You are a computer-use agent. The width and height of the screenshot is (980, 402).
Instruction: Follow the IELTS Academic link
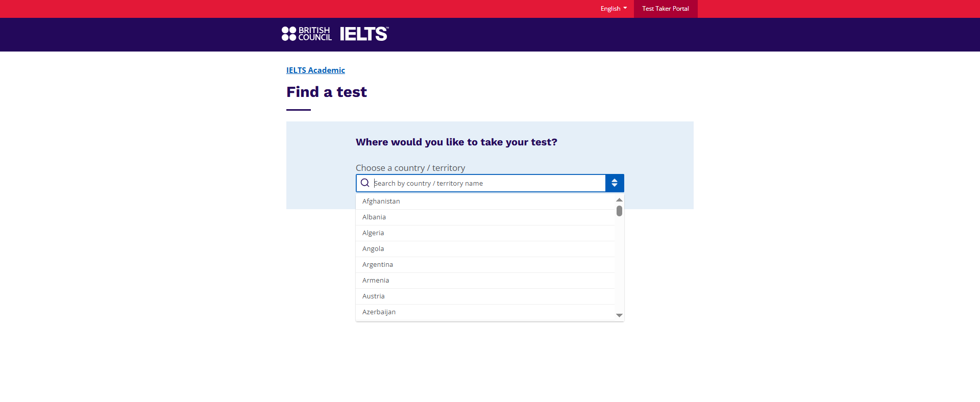(315, 70)
